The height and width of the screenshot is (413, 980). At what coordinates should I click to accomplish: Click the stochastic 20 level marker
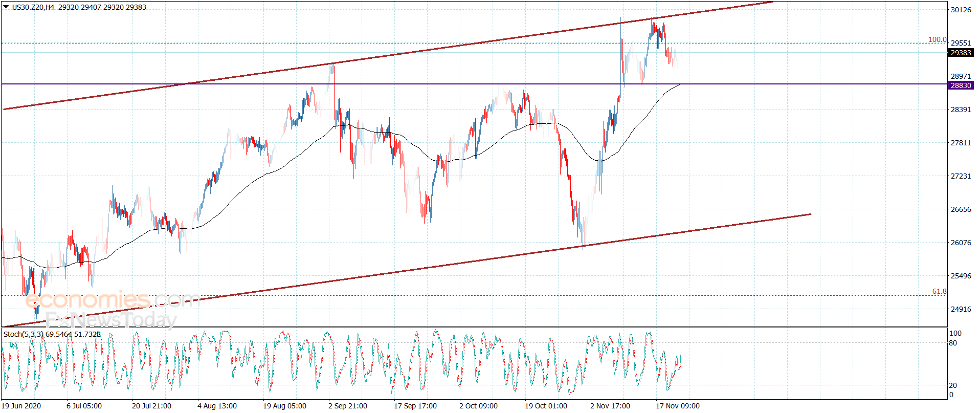(953, 385)
